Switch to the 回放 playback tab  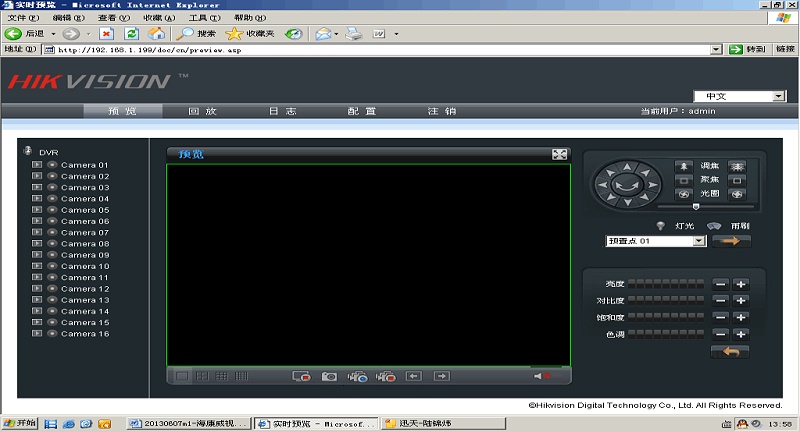click(202, 111)
